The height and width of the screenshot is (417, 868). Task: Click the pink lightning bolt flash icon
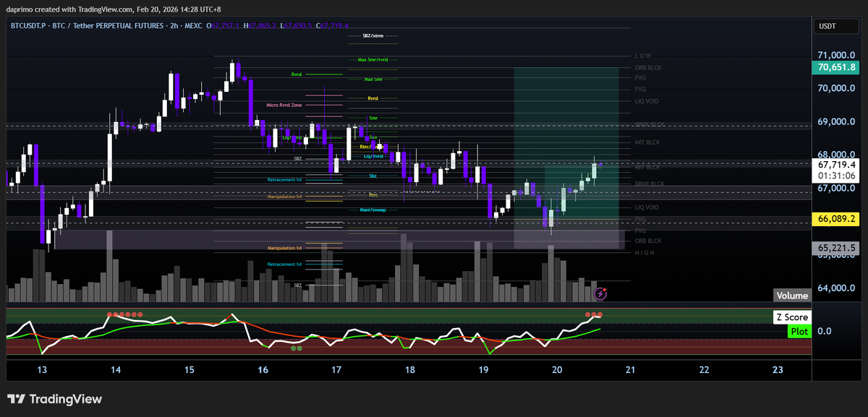coord(600,293)
